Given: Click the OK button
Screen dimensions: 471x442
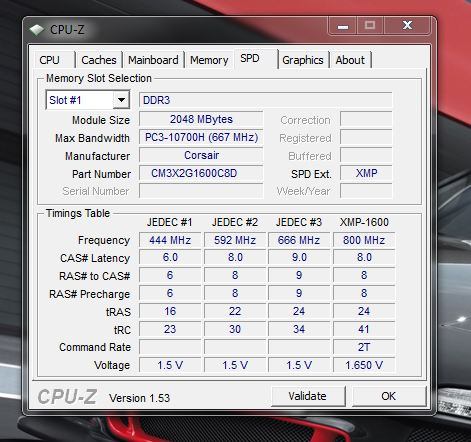Looking at the screenshot, I should 389,396.
